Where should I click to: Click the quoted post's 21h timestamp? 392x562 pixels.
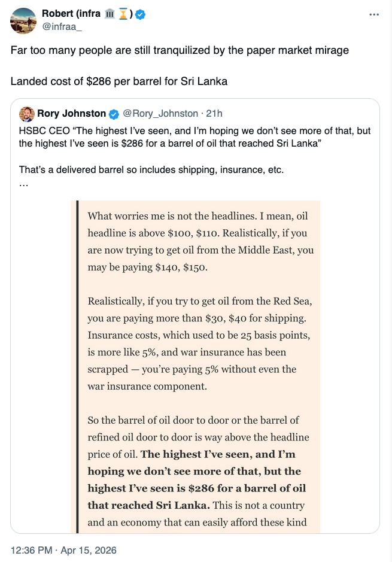coord(214,114)
